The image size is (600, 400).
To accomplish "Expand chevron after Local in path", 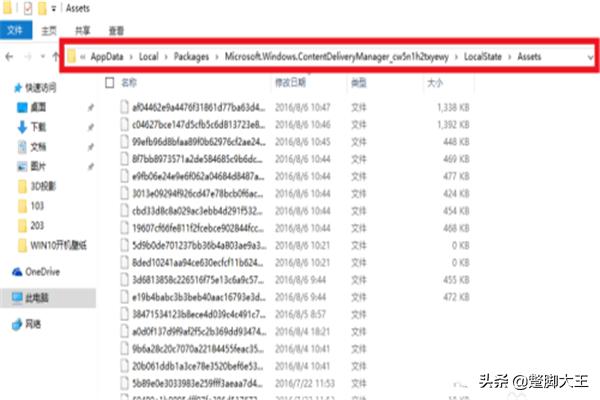I will click(166, 57).
